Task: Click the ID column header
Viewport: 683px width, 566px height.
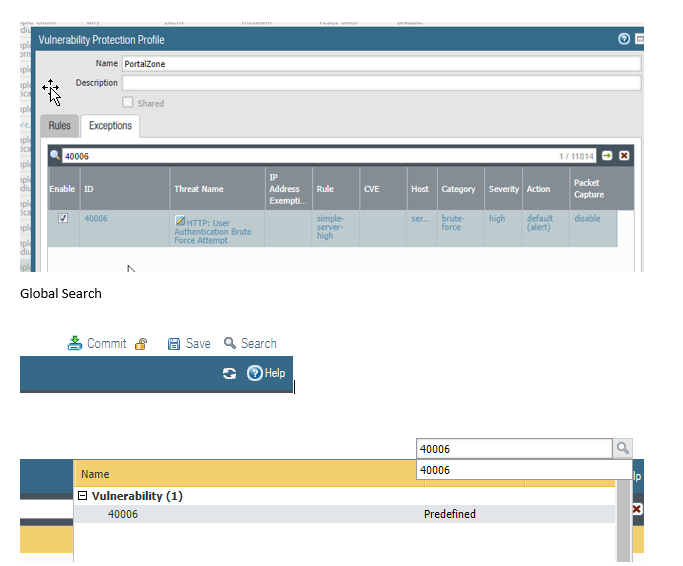Action: 125,189
